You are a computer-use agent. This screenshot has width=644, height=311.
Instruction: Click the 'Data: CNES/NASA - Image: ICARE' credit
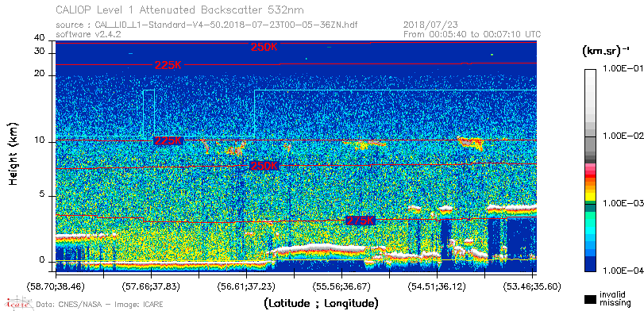99,305
